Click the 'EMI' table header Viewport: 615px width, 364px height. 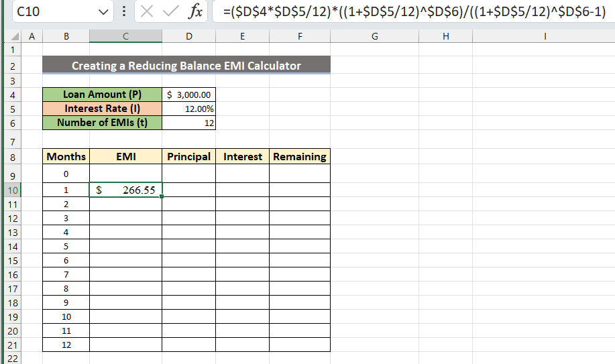click(125, 156)
